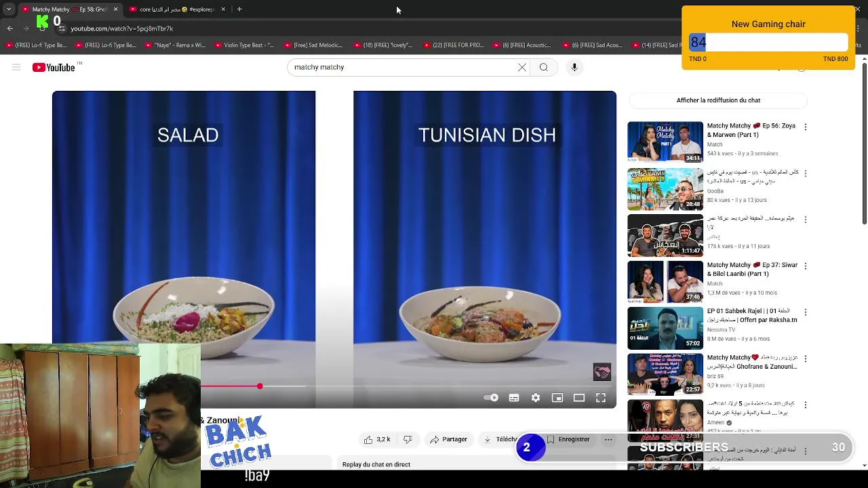Switch to the '#explorepage' core tab
Image resolution: width=868 pixels, height=488 pixels.
179,9
